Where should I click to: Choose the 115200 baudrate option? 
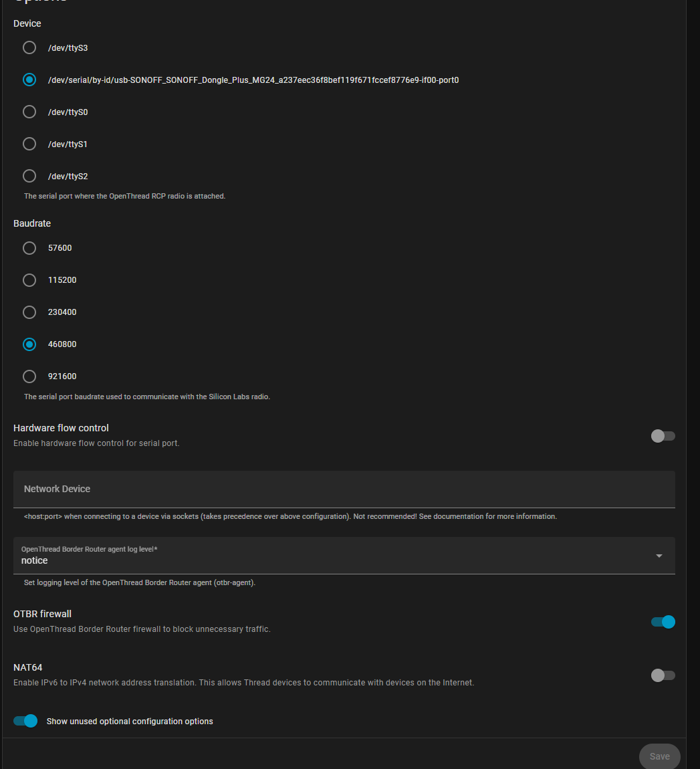29,280
